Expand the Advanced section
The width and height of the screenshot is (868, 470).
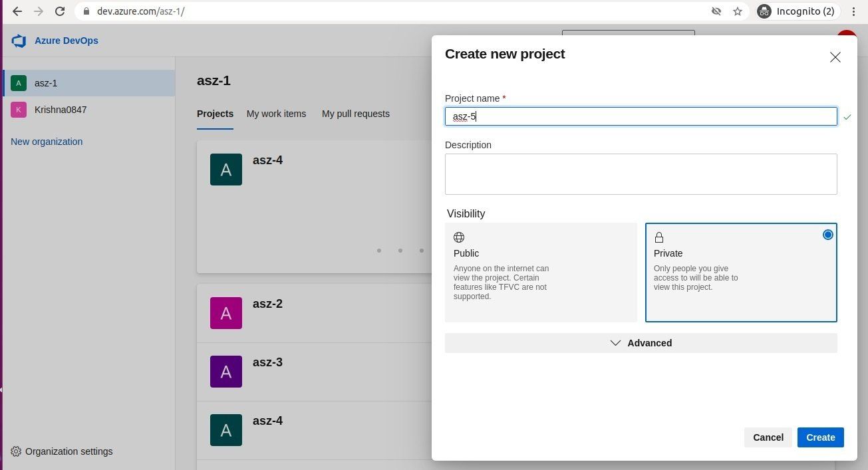pos(641,343)
